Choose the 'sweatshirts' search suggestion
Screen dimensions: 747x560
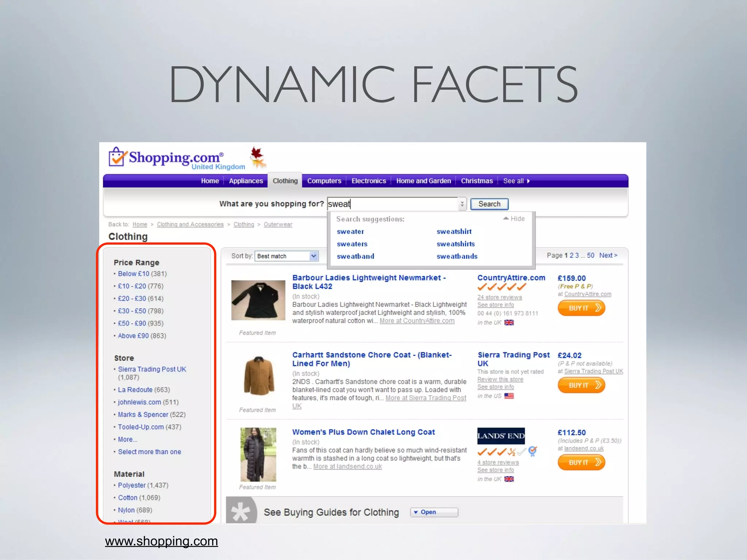tap(456, 244)
